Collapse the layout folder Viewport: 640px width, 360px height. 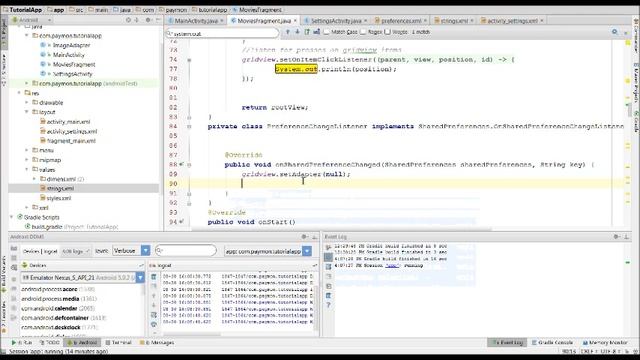click(27, 112)
